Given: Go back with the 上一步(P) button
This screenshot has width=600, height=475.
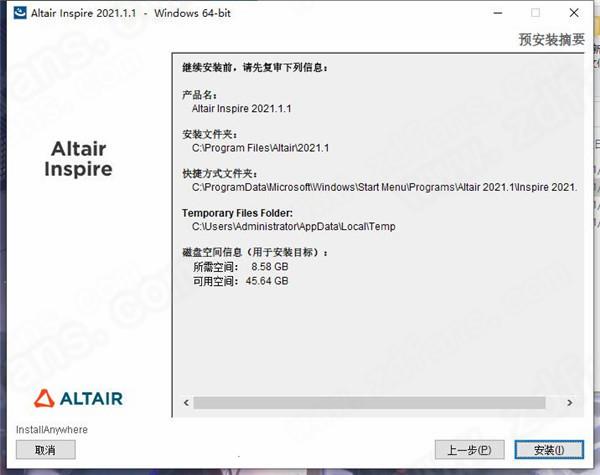Looking at the screenshot, I should (470, 450).
